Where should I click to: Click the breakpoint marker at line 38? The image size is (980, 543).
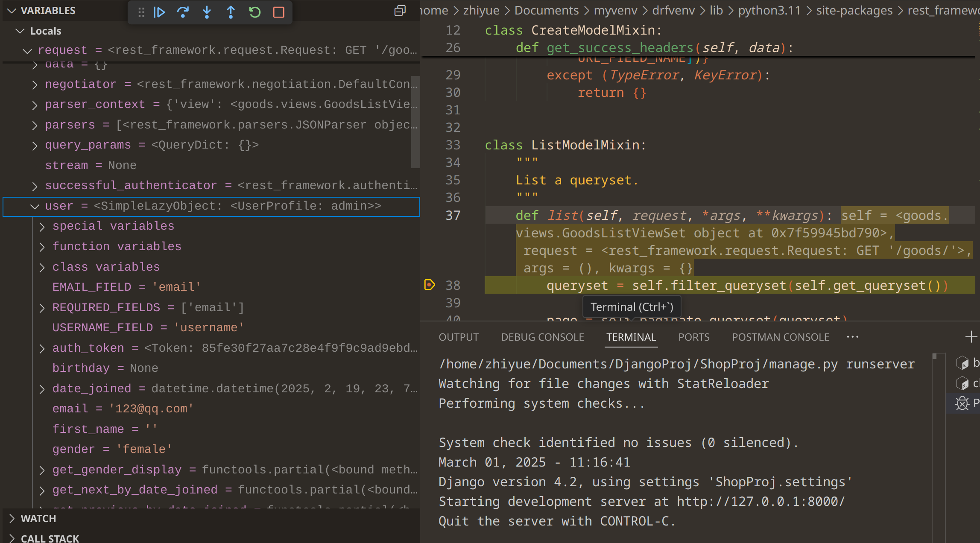click(x=430, y=285)
